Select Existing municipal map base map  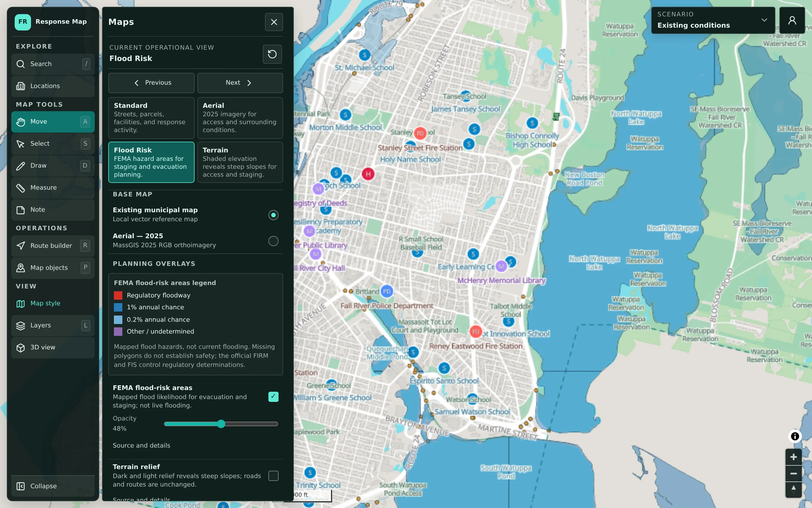pyautogui.click(x=196, y=215)
